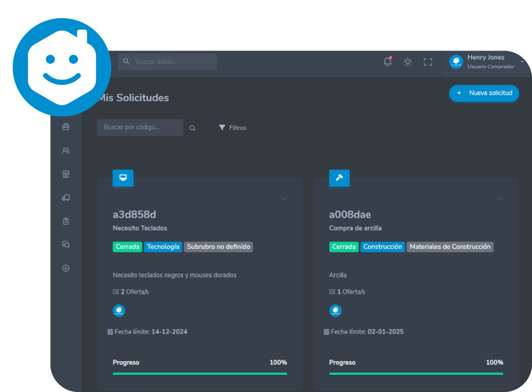Viewport: 532px width, 392px height.
Task: Open three-dots menu on a008dae card
Action: click(x=500, y=199)
